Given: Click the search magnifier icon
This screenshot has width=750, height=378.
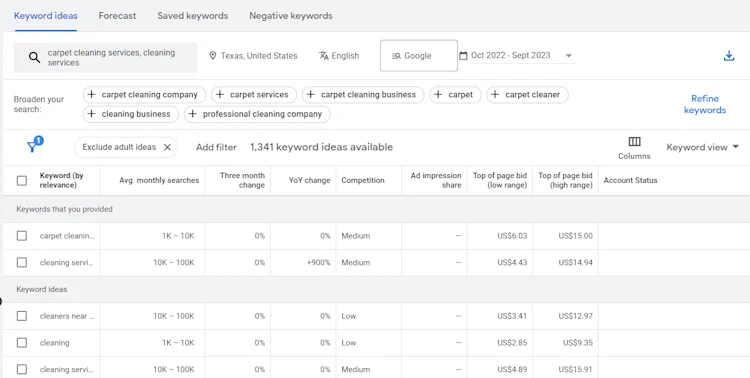Looking at the screenshot, I should coord(34,57).
